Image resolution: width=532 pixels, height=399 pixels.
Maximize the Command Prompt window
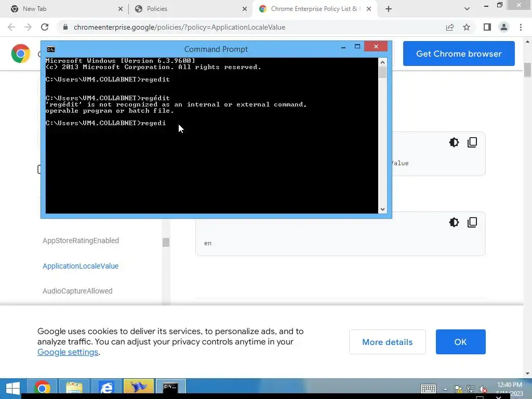357,46
